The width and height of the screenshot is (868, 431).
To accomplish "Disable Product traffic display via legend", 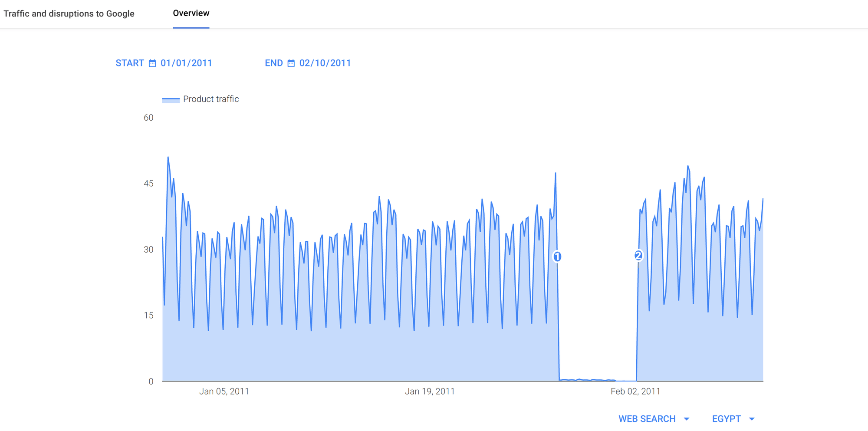I will (211, 99).
